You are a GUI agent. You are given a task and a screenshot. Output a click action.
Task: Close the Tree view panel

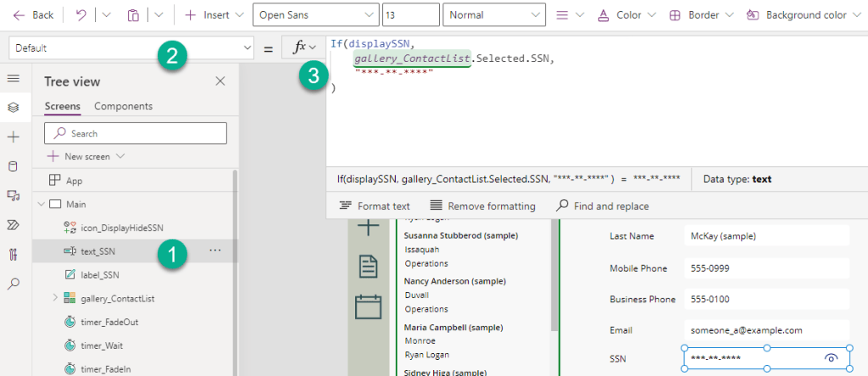(x=220, y=81)
